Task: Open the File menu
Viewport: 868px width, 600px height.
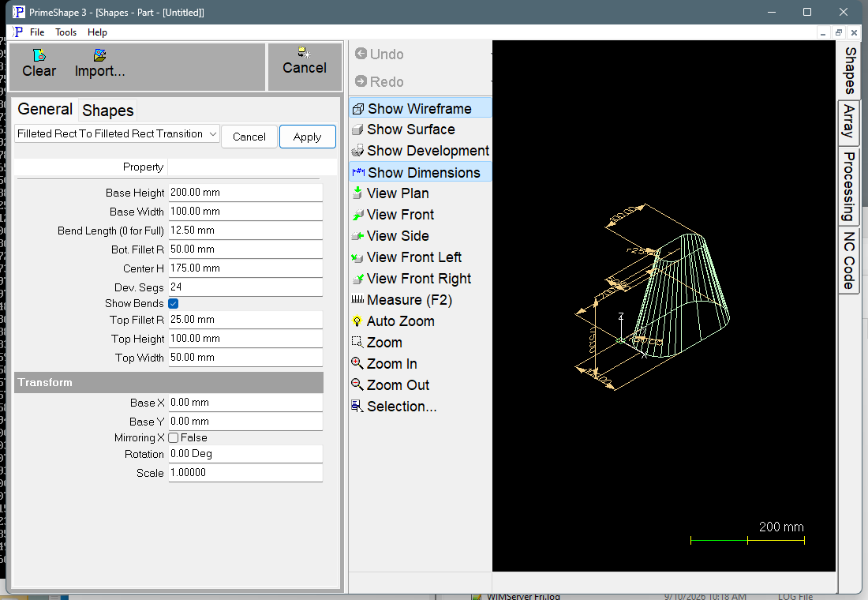Action: click(37, 32)
